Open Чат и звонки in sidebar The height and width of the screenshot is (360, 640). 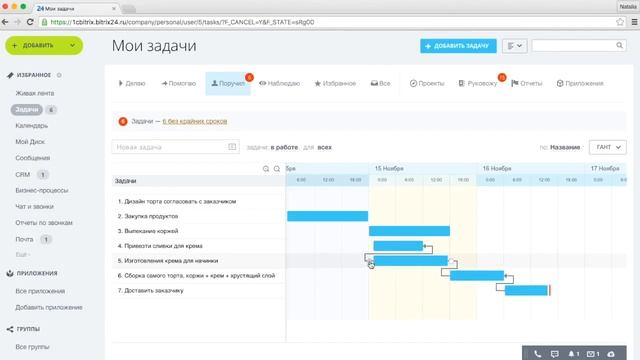pyautogui.click(x=34, y=207)
